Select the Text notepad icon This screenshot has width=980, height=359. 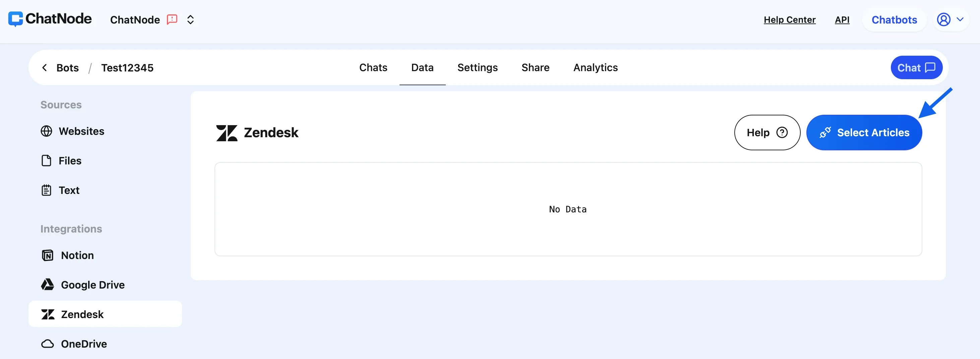(46, 190)
